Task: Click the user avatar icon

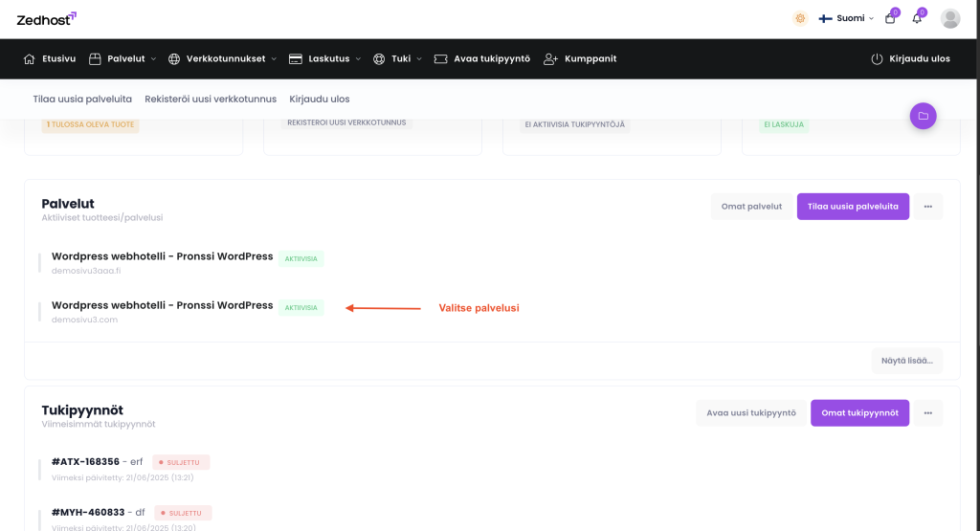Action: click(x=950, y=18)
